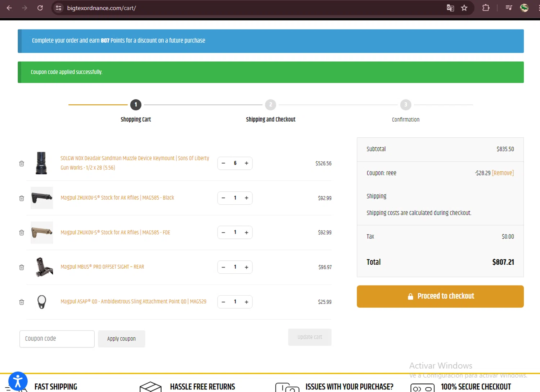540x392 pixels.
Task: Click the Shipping and Checkout step label
Action: coord(271,119)
